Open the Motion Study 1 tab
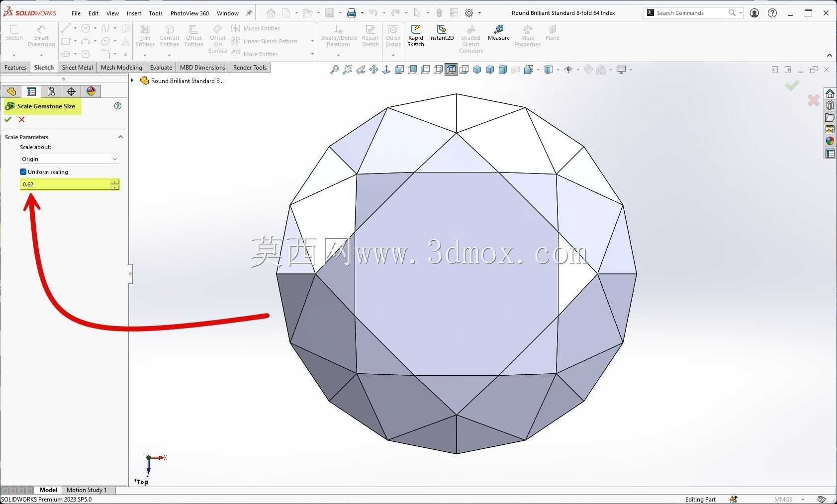The width and height of the screenshot is (837, 504). click(87, 490)
